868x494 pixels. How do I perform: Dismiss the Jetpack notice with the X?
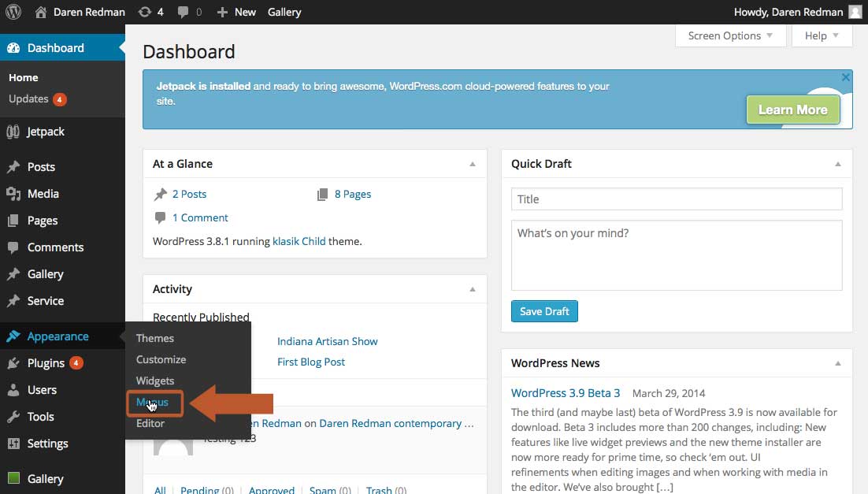(x=845, y=77)
